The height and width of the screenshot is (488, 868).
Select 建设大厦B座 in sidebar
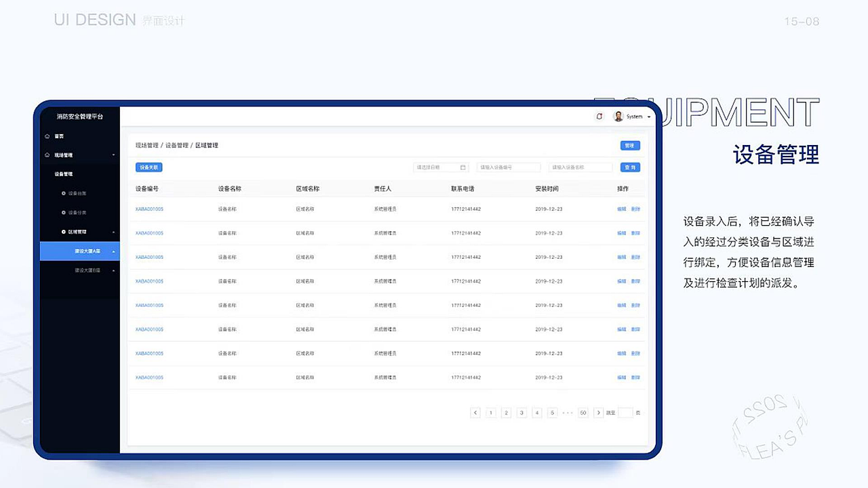pyautogui.click(x=87, y=270)
